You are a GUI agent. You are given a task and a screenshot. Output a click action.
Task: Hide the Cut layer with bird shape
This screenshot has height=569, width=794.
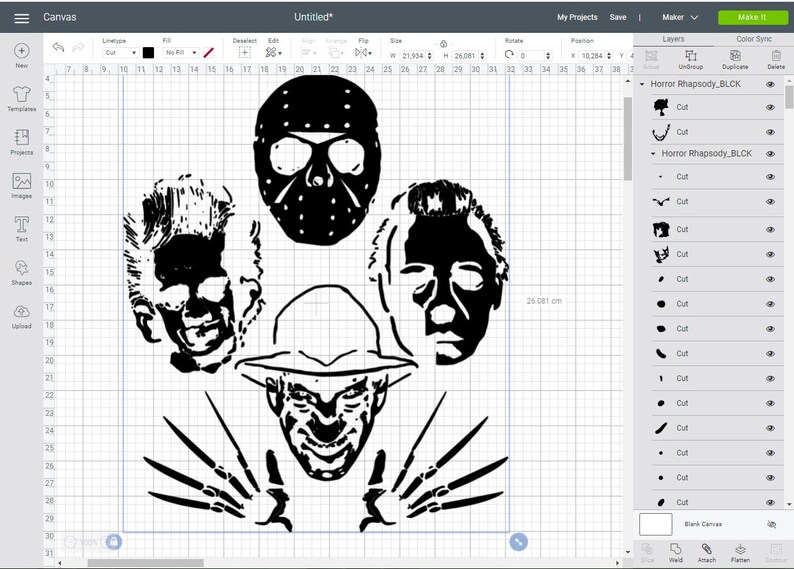(770, 201)
